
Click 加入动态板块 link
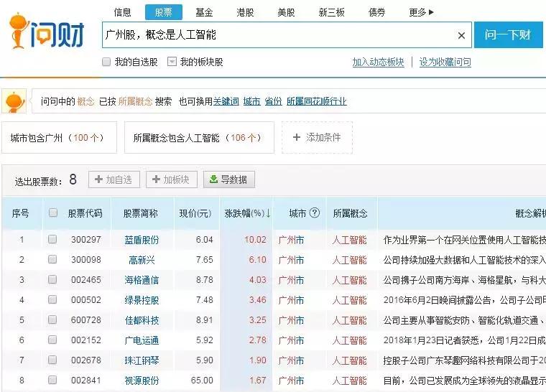click(x=378, y=62)
